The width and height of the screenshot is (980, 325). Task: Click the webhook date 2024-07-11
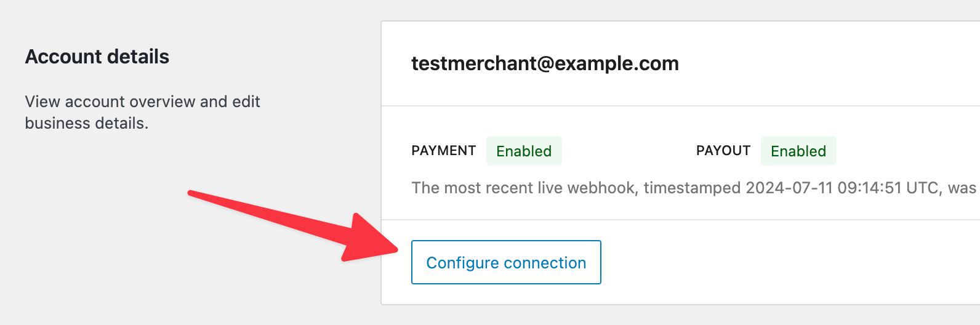click(789, 188)
